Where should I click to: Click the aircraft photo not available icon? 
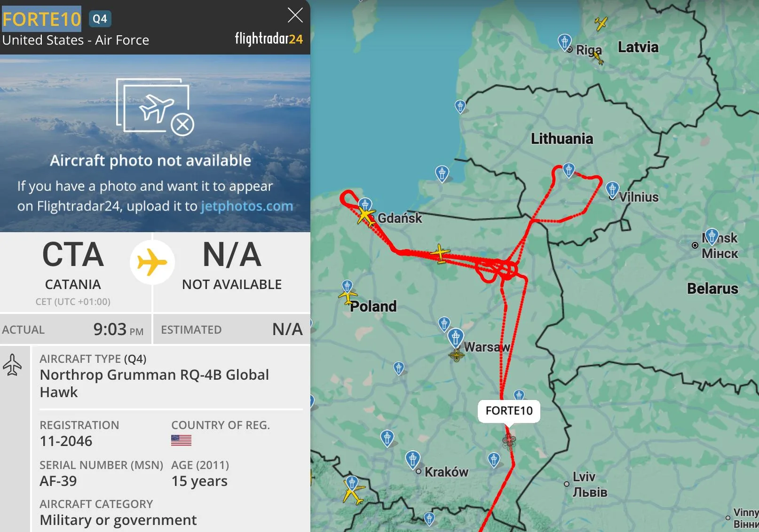[155, 107]
